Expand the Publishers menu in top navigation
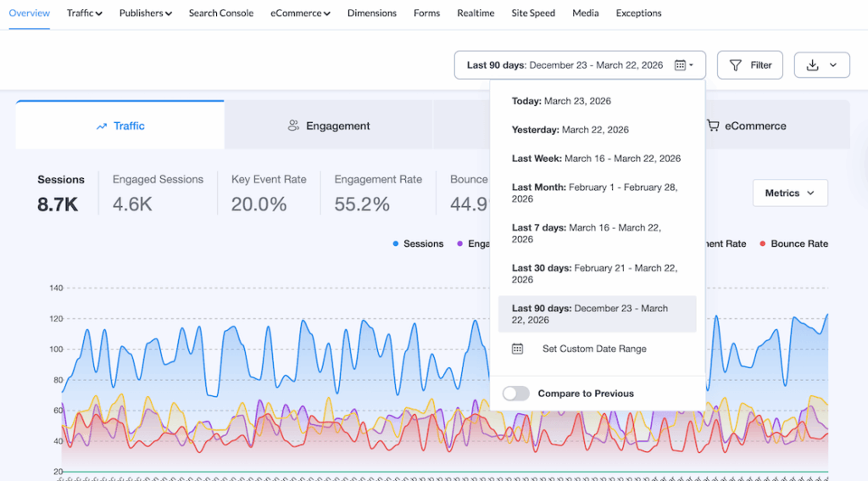This screenshot has width=868, height=481. [x=145, y=14]
